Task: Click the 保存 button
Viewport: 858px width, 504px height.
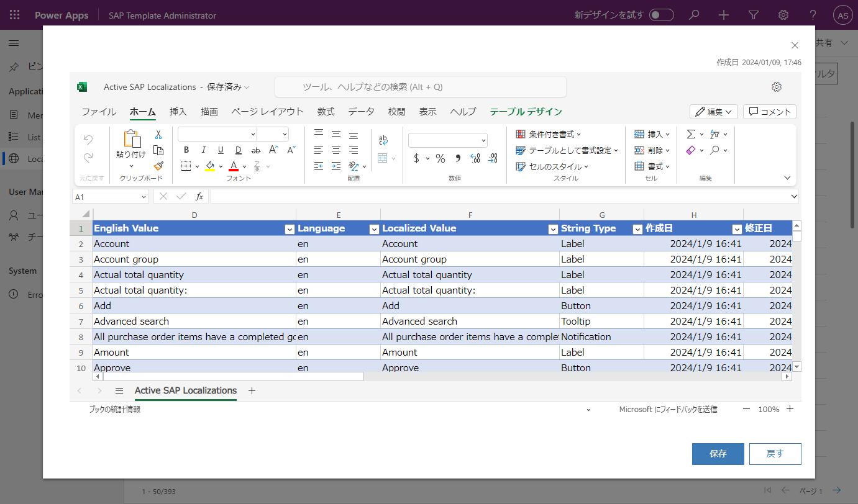Action: 718,454
